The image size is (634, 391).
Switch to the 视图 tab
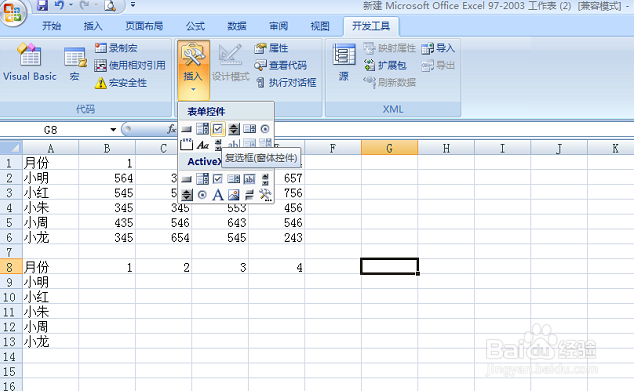tap(320, 26)
